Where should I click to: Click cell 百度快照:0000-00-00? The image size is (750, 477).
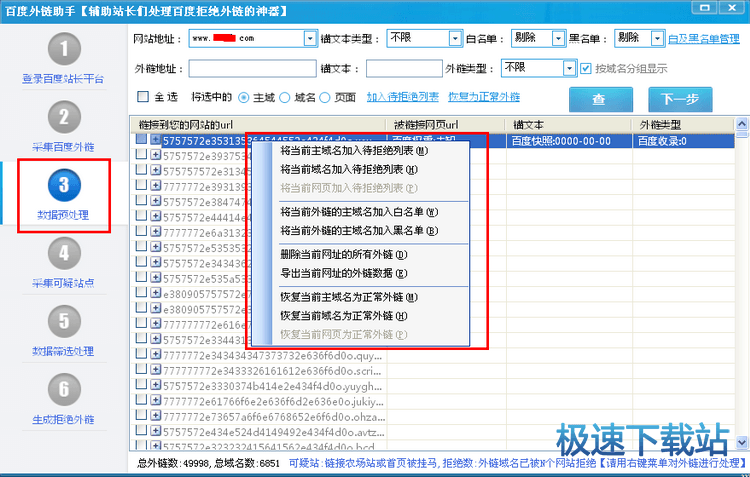pos(561,141)
